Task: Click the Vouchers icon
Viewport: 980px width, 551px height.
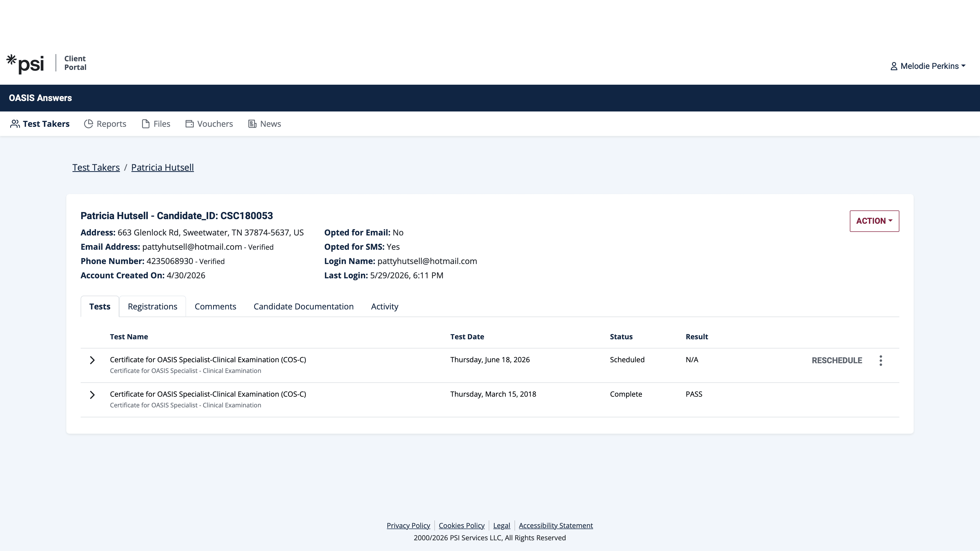Action: (189, 124)
